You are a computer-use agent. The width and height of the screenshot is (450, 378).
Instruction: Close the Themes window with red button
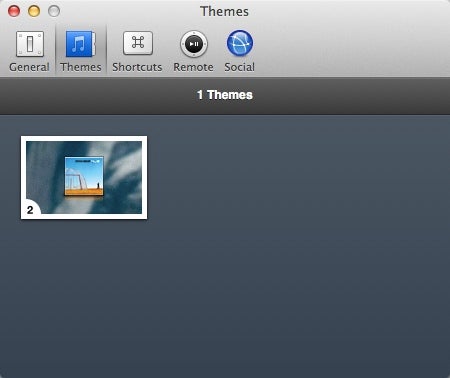point(14,11)
